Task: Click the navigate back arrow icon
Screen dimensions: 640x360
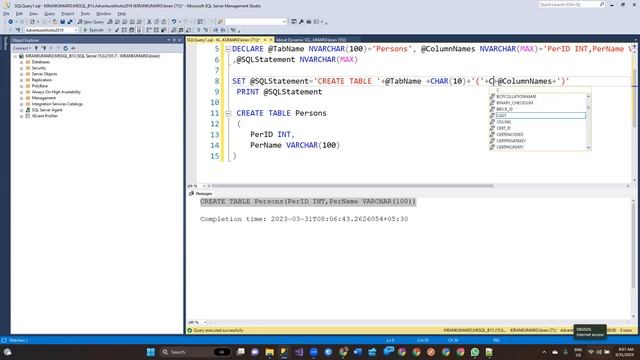Action: tap(11, 22)
